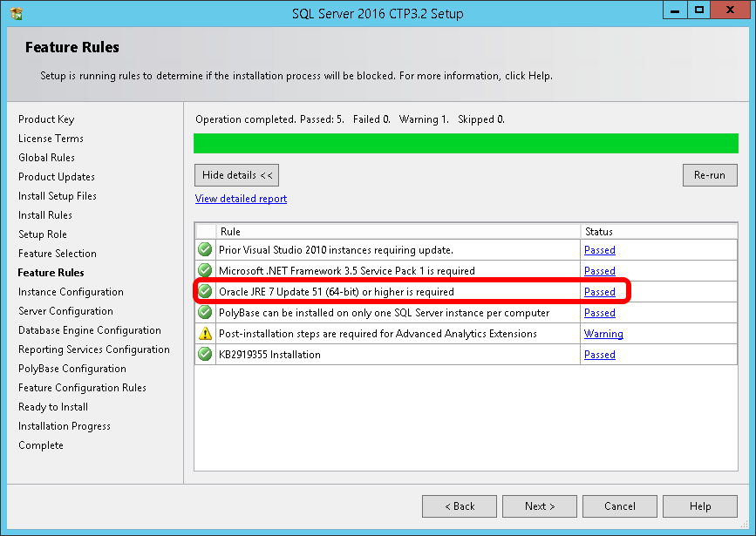Close the SQL Server 2016 setup window
Viewport: 756px width, 536px height.
730,10
